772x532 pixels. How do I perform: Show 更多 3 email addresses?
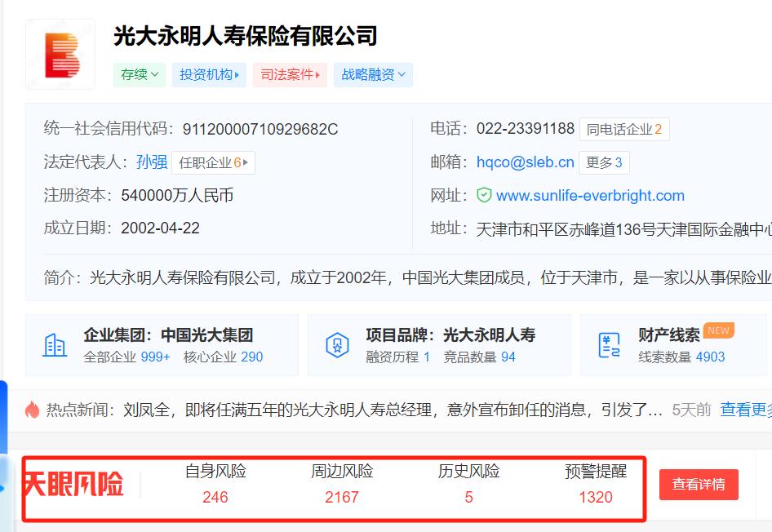pyautogui.click(x=604, y=162)
